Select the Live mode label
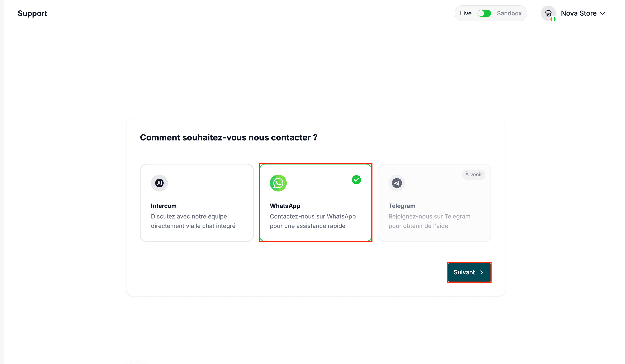Image resolution: width=625 pixels, height=364 pixels. click(x=466, y=13)
